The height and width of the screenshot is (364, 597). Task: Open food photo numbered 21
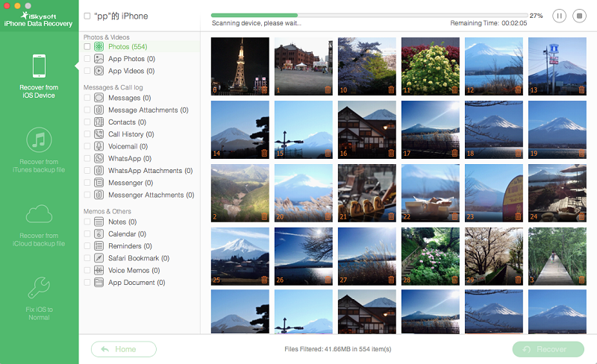tap(367, 193)
